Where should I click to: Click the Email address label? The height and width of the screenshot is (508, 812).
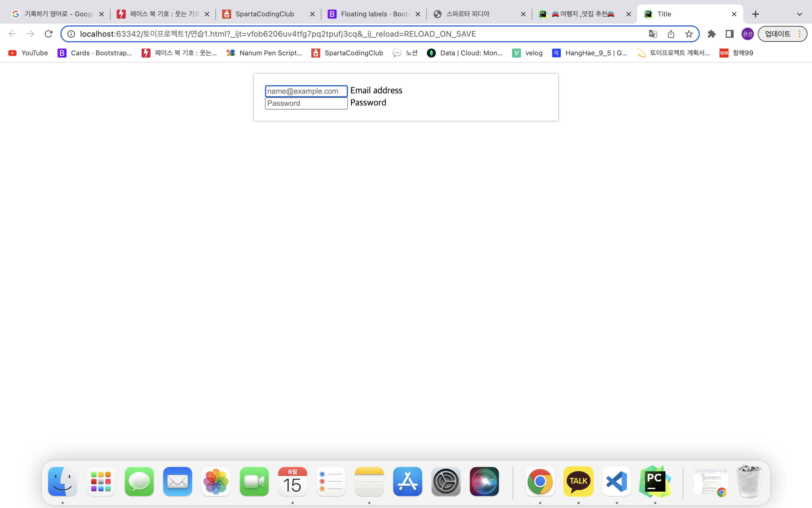(376, 90)
